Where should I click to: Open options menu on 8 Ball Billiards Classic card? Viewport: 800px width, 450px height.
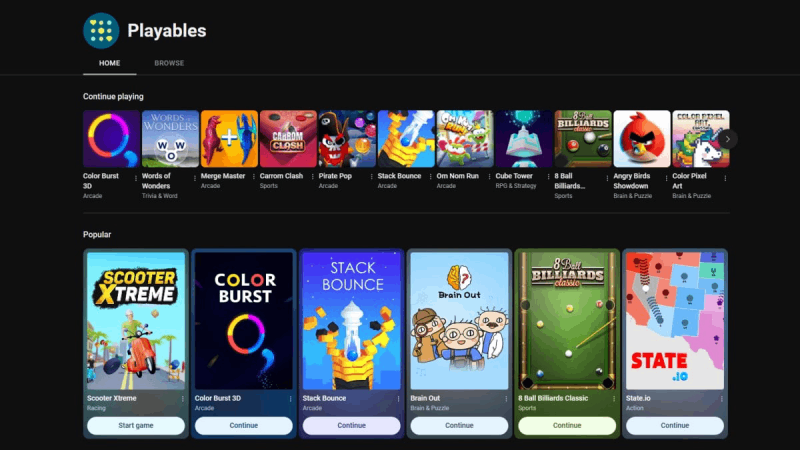point(614,398)
